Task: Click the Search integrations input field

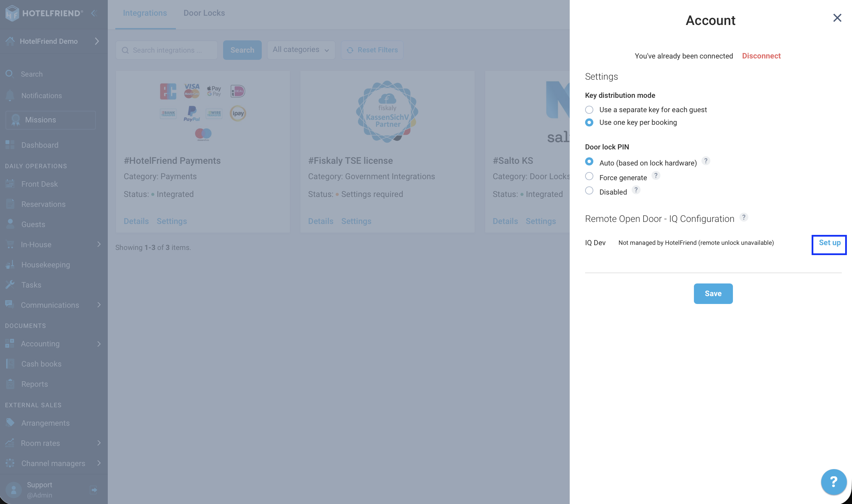Action: coord(167,50)
